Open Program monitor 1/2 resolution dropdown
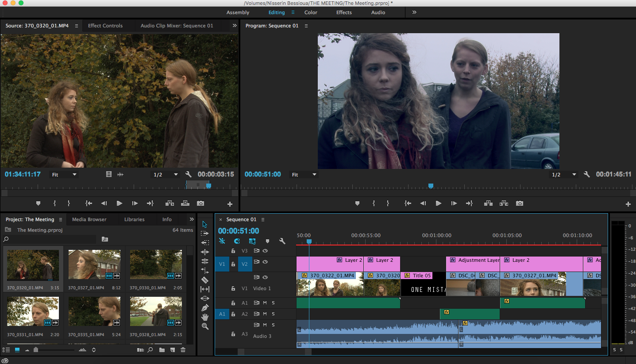The width and height of the screenshot is (636, 364). [x=563, y=175]
